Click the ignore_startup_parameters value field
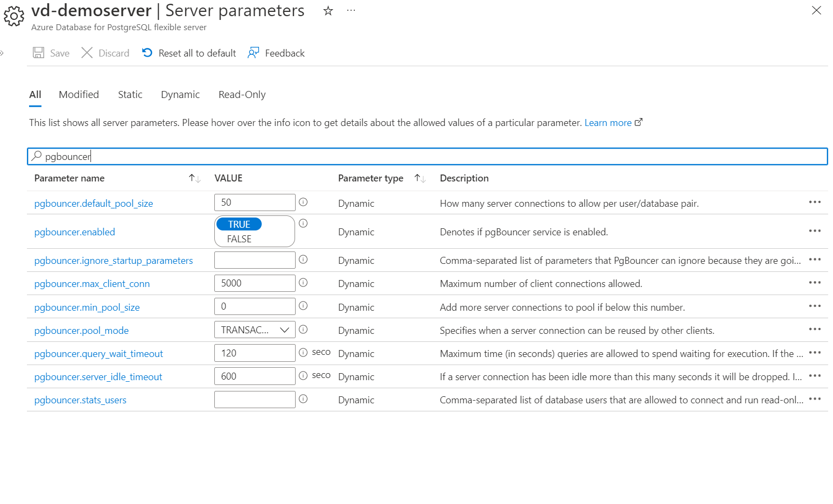The image size is (833, 504). pyautogui.click(x=255, y=260)
